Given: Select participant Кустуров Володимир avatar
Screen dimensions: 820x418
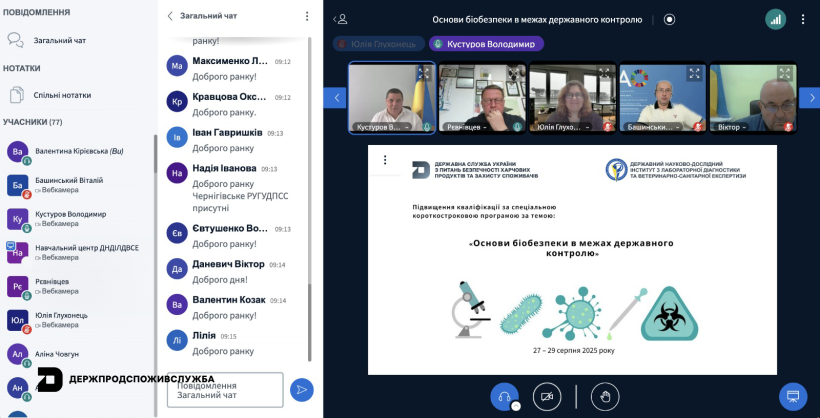Looking at the screenshot, I should point(17,219).
